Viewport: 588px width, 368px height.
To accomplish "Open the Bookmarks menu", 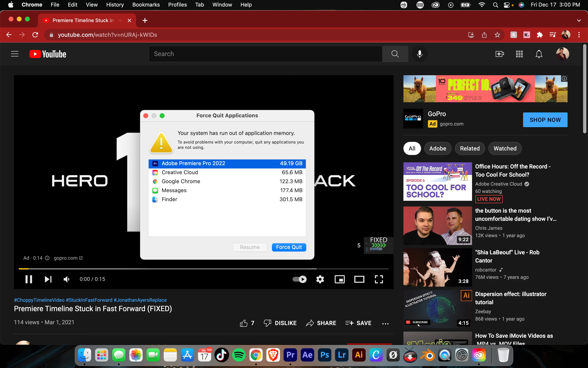I will [146, 5].
